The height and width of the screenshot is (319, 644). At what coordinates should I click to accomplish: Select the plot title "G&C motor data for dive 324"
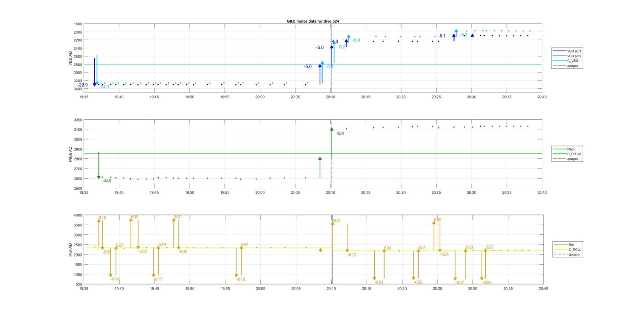tap(313, 21)
